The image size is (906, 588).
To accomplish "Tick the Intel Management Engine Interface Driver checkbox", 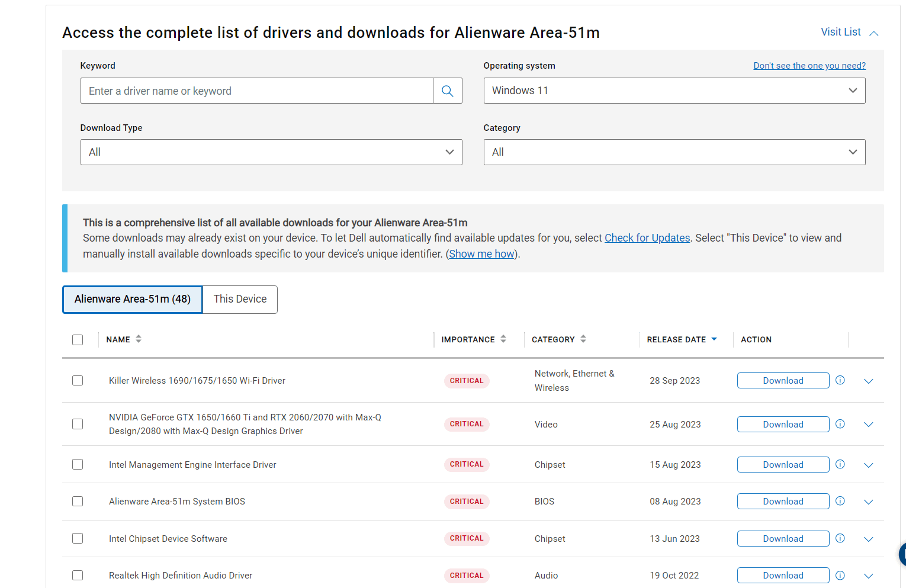I will (x=78, y=464).
